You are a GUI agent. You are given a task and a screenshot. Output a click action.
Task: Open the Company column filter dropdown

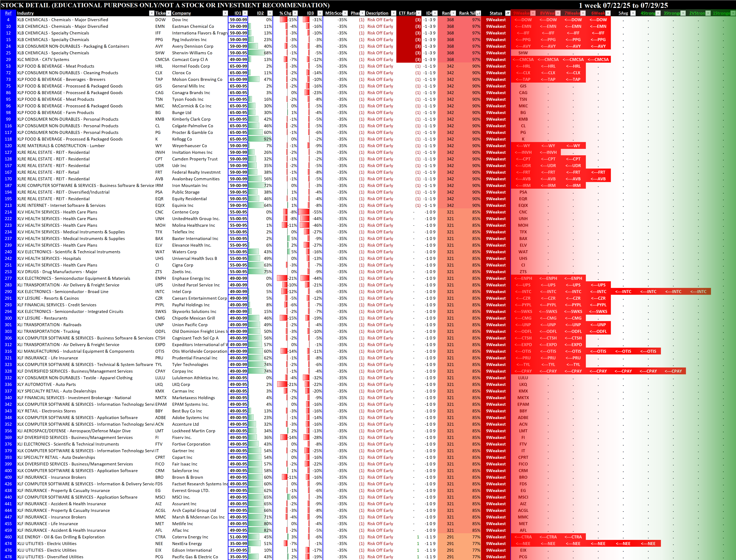click(x=225, y=13)
